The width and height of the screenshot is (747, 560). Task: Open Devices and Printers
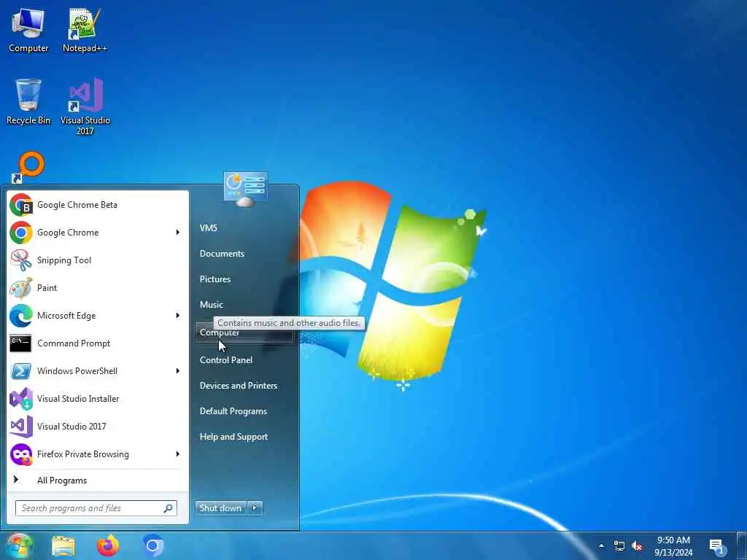pyautogui.click(x=244, y=386)
